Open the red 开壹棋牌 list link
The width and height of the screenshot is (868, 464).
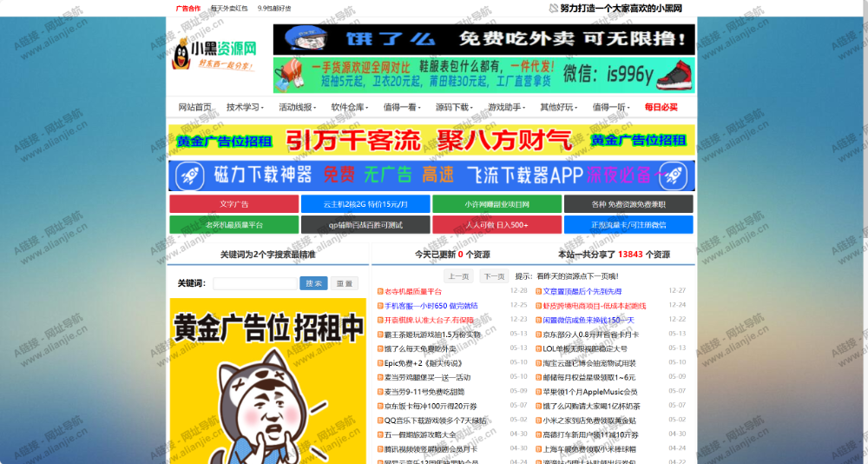pos(429,320)
